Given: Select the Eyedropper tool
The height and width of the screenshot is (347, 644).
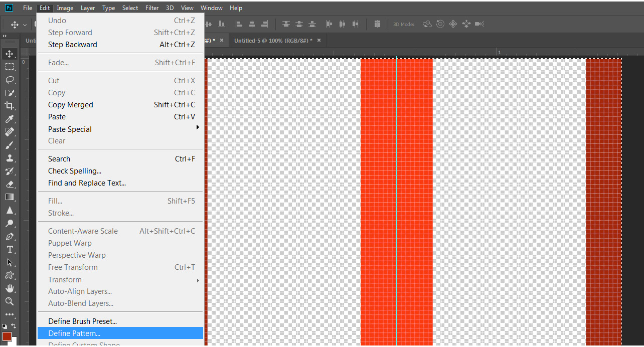Looking at the screenshot, I should (10, 118).
